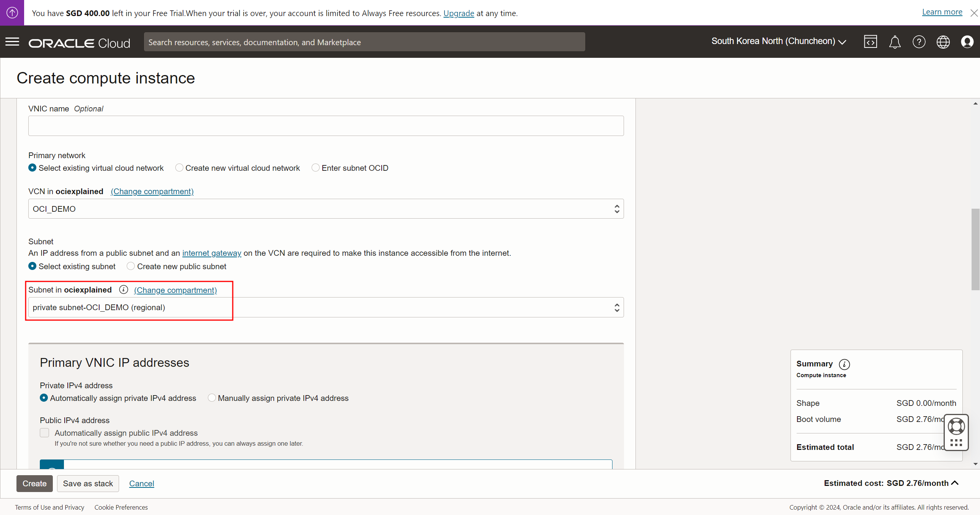
Task: Open the user profile avatar icon
Action: point(967,42)
